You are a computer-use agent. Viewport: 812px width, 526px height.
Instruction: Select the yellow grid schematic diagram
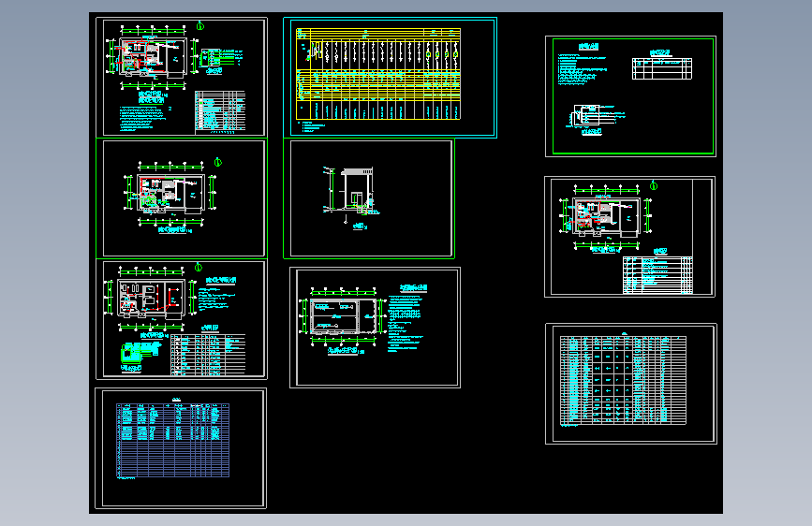click(x=378, y=74)
